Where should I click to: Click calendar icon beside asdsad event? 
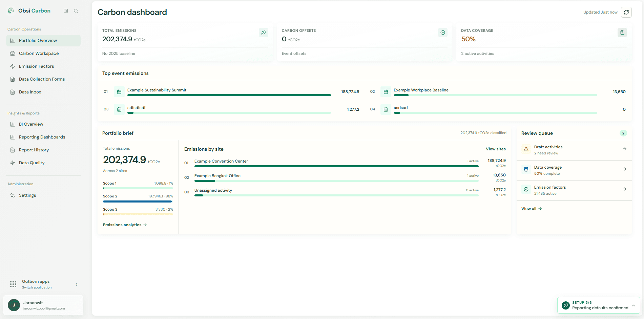click(x=386, y=109)
